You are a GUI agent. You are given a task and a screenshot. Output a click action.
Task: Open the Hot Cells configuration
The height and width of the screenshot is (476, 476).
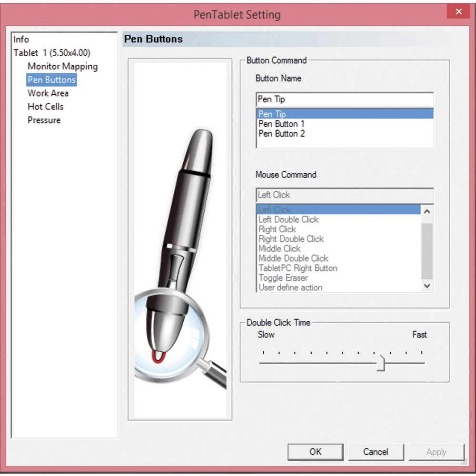coord(45,106)
